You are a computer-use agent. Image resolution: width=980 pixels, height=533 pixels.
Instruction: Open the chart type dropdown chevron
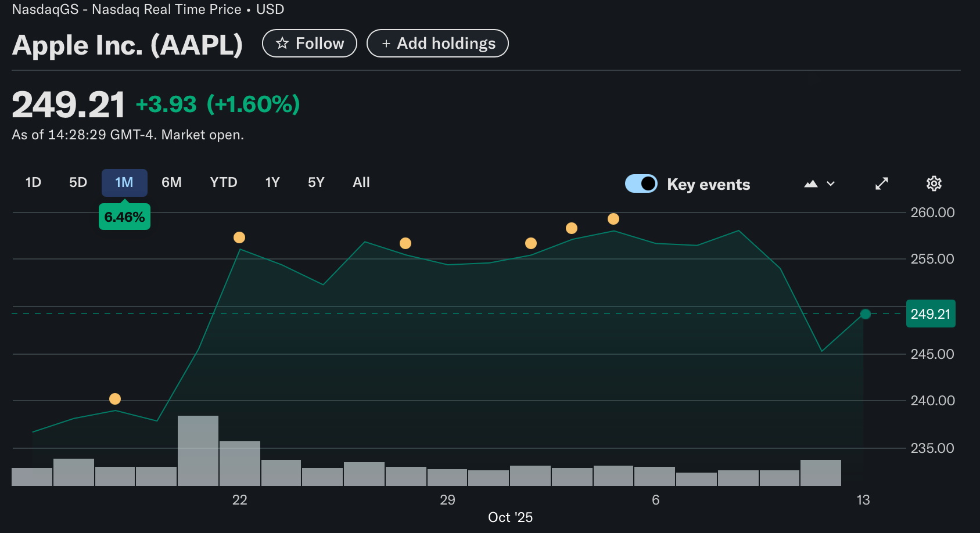pos(831,184)
